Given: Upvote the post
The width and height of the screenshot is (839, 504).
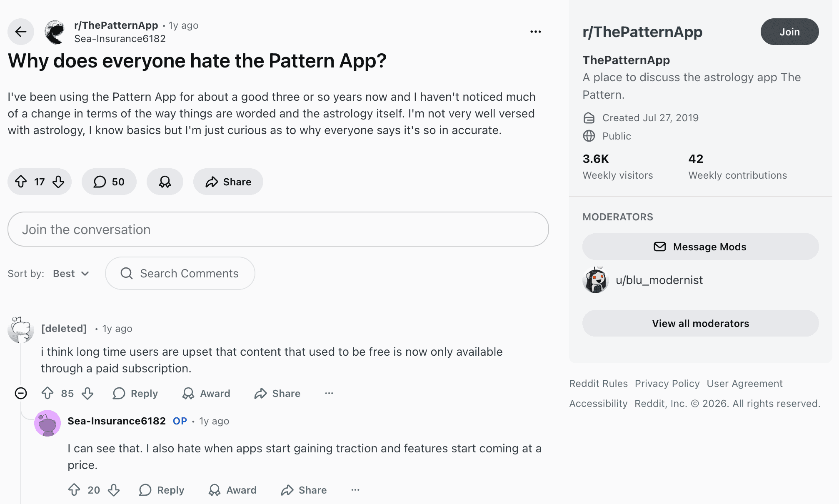Looking at the screenshot, I should coord(22,182).
